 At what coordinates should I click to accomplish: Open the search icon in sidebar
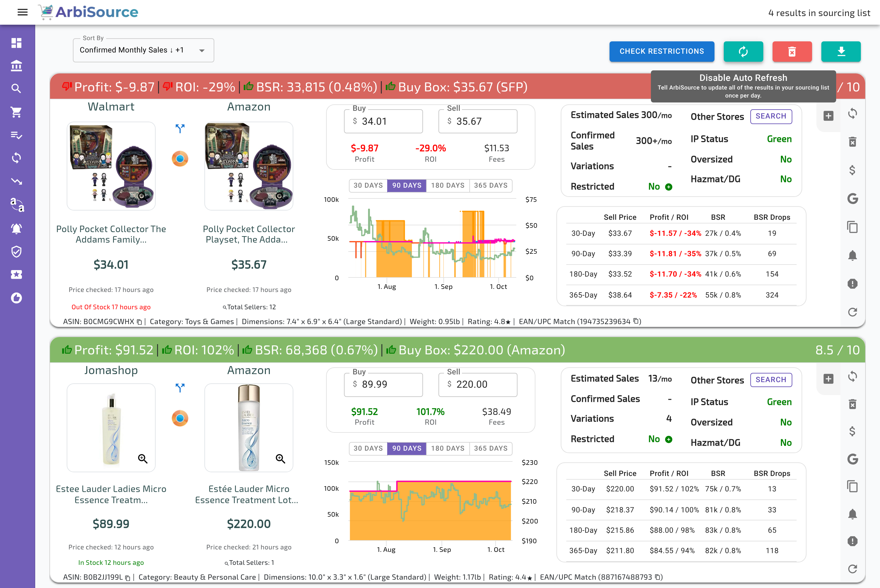pos(16,89)
